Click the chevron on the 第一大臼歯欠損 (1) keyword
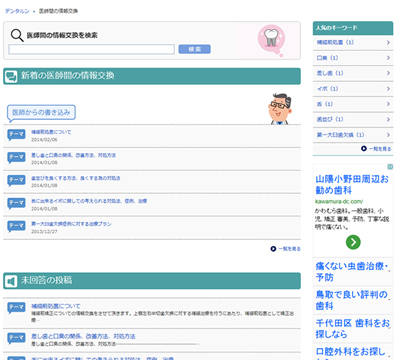Viewport: 396px width, 360px height. point(388,135)
